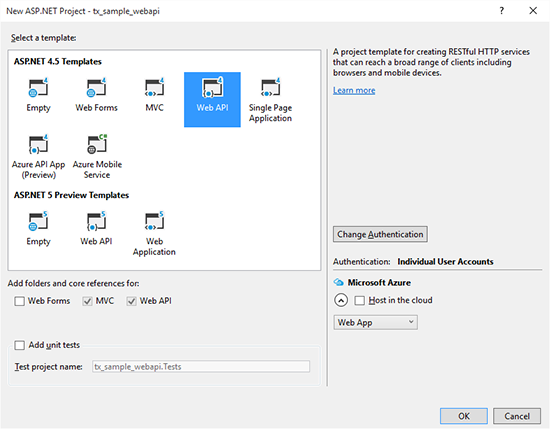
Task: Check the Host in the cloud option
Action: [360, 301]
